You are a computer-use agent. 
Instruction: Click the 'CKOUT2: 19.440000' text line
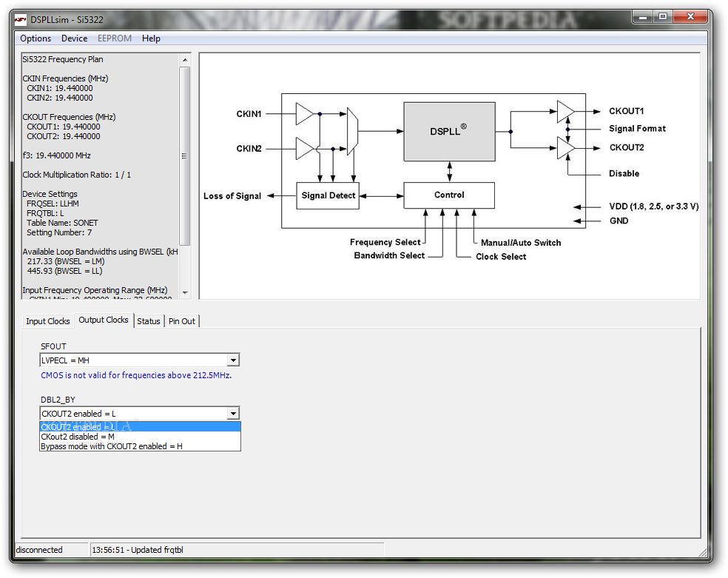tap(64, 136)
